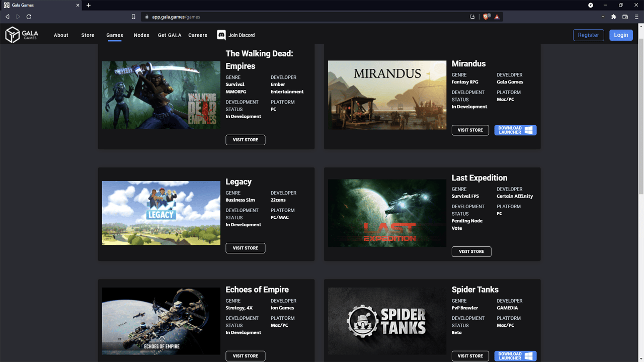Click the lock icon in address bar
Viewport: 644px width, 362px height.
(147, 17)
